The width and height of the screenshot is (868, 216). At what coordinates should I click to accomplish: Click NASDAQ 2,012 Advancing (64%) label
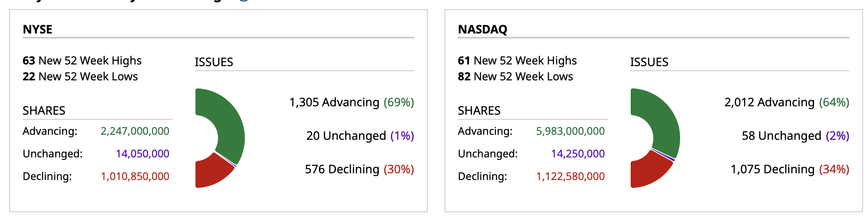pos(787,102)
